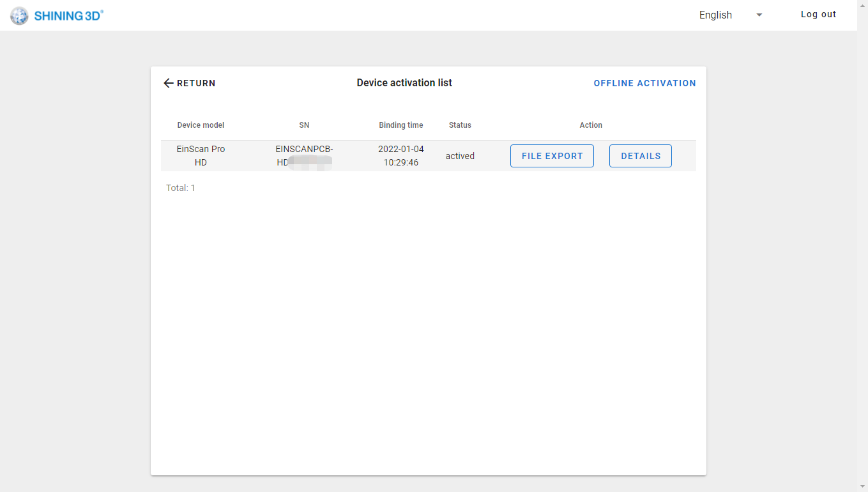The height and width of the screenshot is (492, 868).
Task: Click the language dropdown arrow
Action: click(x=759, y=15)
